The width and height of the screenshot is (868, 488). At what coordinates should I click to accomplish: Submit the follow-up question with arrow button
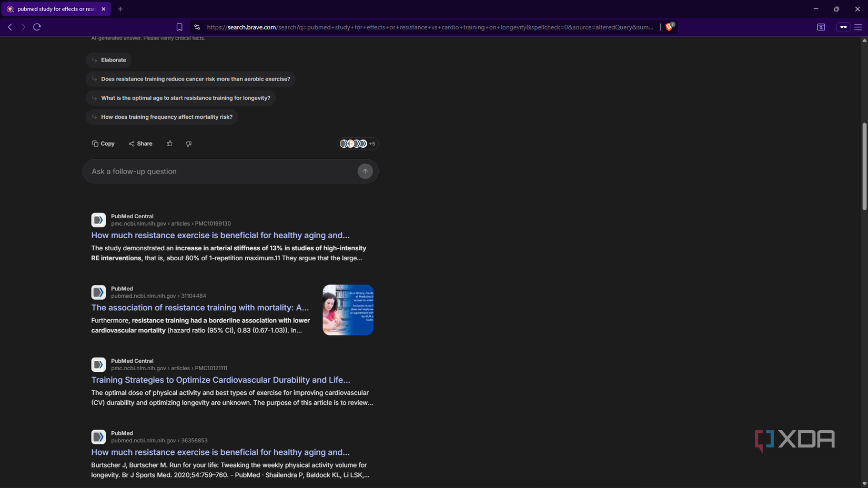(365, 171)
